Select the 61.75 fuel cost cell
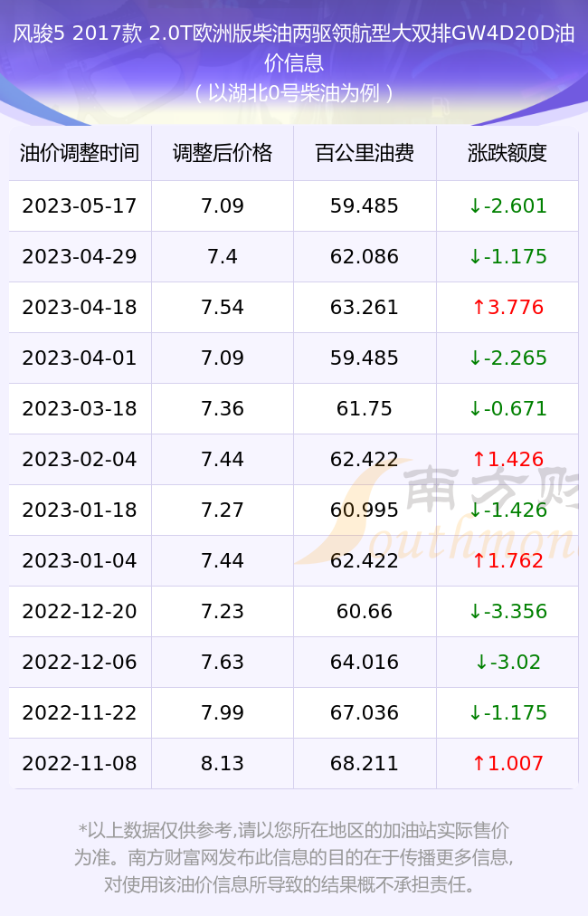The height and width of the screenshot is (916, 588). pyautogui.click(x=365, y=408)
